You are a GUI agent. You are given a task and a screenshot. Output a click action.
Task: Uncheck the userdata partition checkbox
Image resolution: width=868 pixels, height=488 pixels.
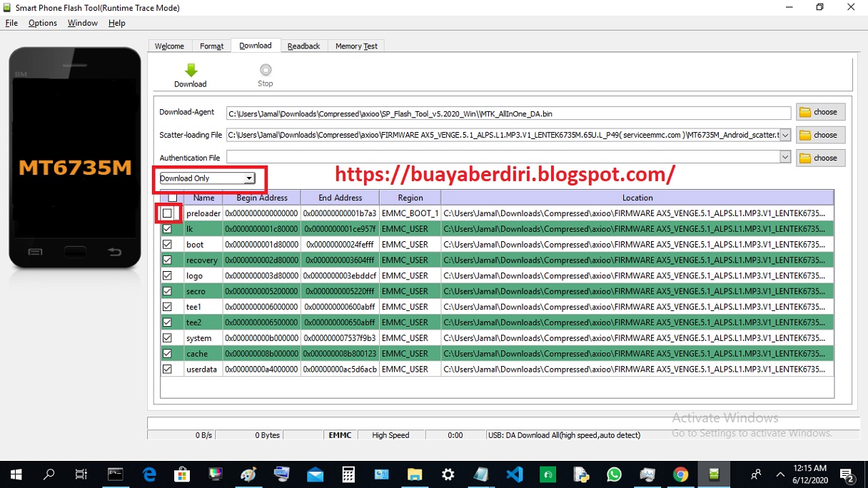tap(167, 369)
